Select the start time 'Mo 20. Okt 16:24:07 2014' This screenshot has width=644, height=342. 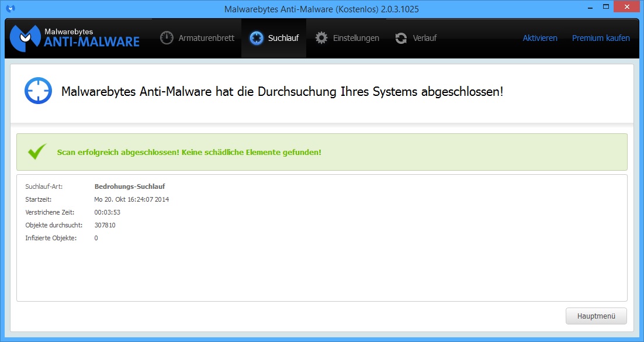tap(131, 199)
